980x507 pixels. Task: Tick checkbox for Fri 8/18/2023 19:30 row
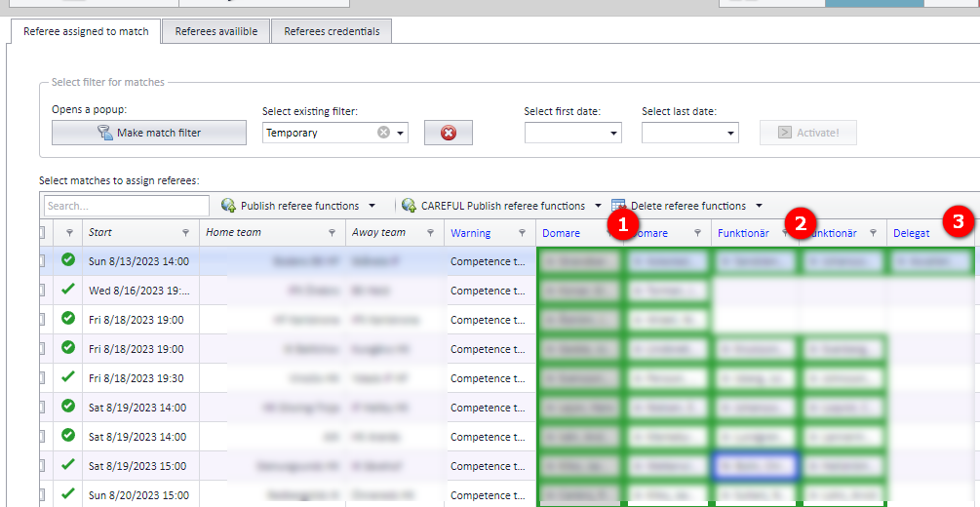42,378
